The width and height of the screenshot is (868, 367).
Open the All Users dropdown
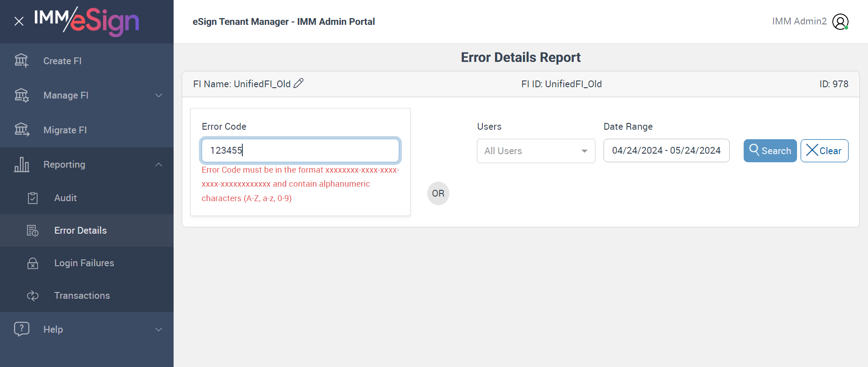tap(536, 151)
